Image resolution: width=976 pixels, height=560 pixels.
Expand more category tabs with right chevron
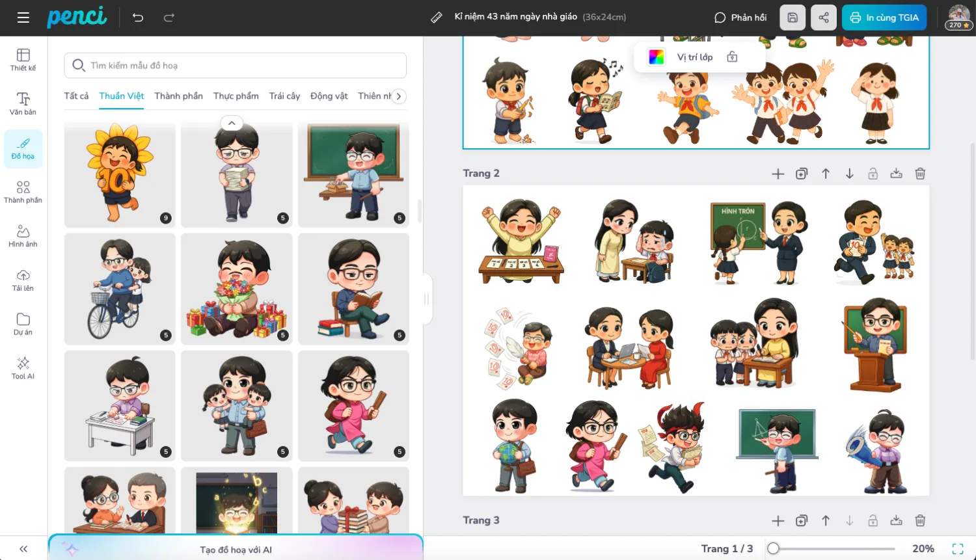click(399, 96)
